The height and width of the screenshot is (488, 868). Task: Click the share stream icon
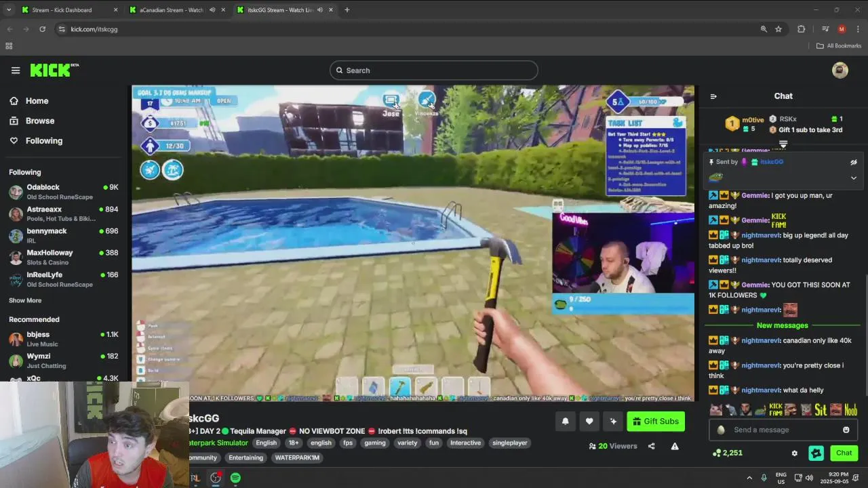click(652, 446)
